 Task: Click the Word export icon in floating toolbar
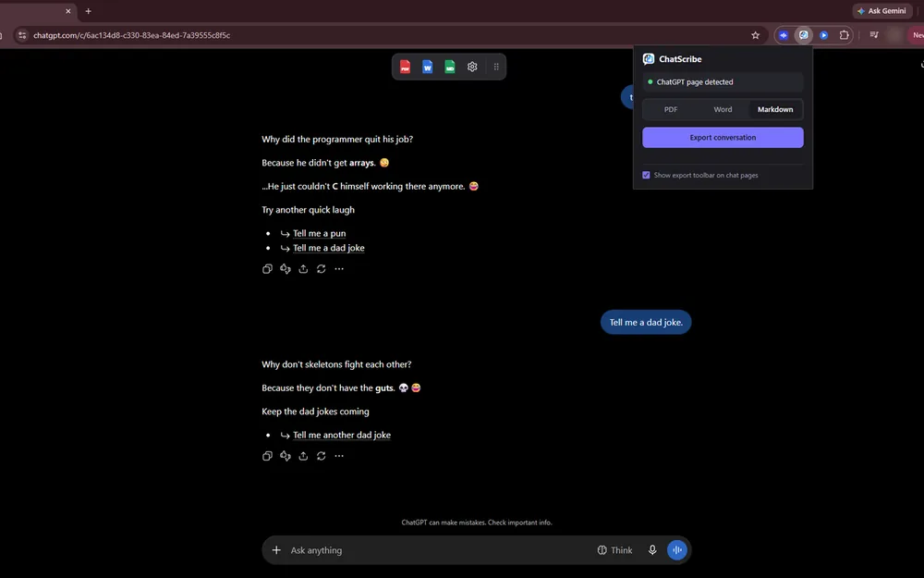427,67
